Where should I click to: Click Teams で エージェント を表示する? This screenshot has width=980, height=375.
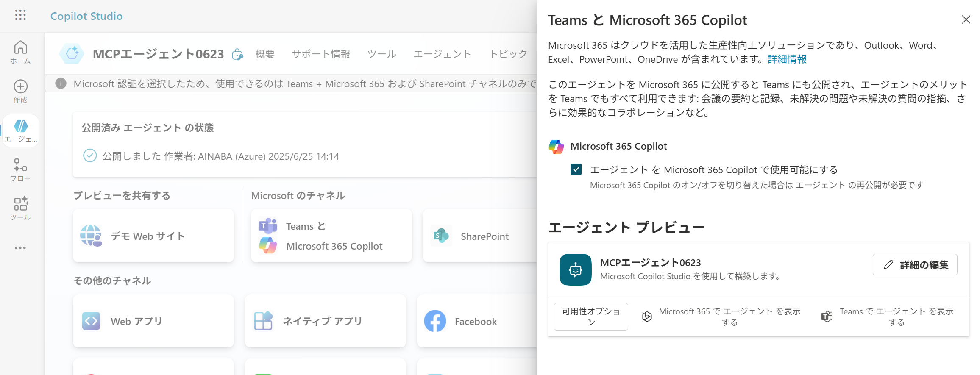point(888,317)
